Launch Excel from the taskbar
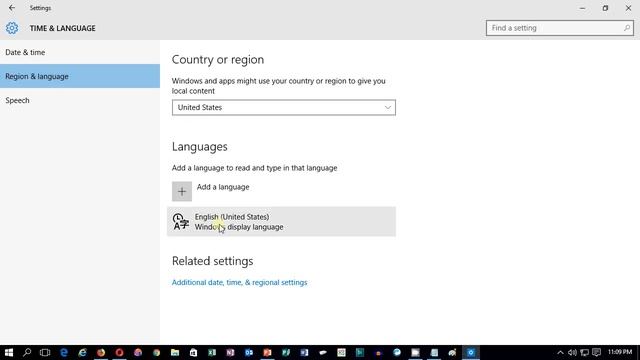 point(212,352)
